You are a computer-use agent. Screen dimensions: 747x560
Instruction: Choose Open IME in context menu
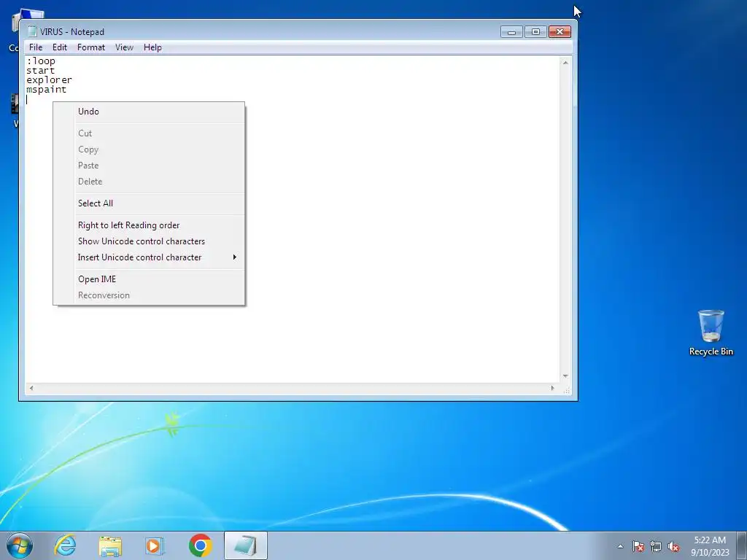tap(149, 279)
